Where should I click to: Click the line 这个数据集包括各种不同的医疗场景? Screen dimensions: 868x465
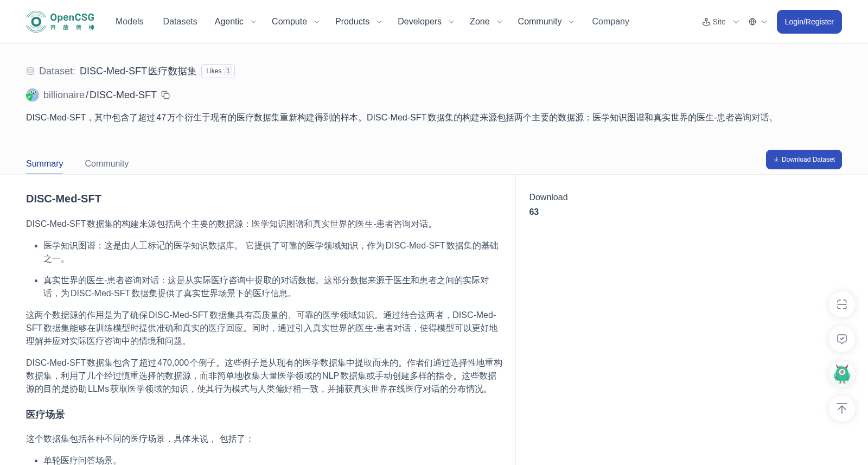point(139,439)
